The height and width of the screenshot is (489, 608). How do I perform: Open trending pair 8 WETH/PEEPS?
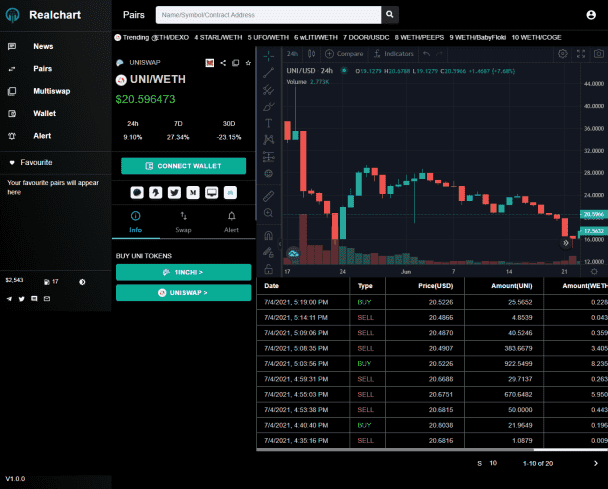pos(419,38)
